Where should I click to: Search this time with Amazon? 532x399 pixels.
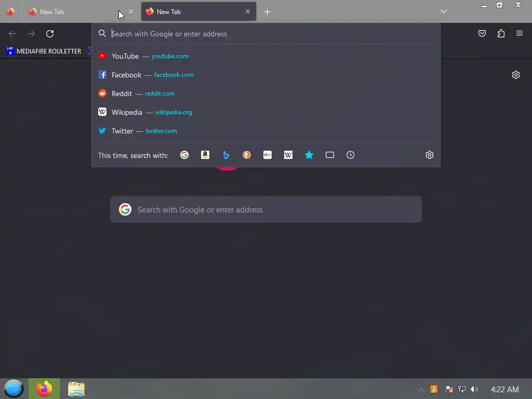click(x=205, y=155)
